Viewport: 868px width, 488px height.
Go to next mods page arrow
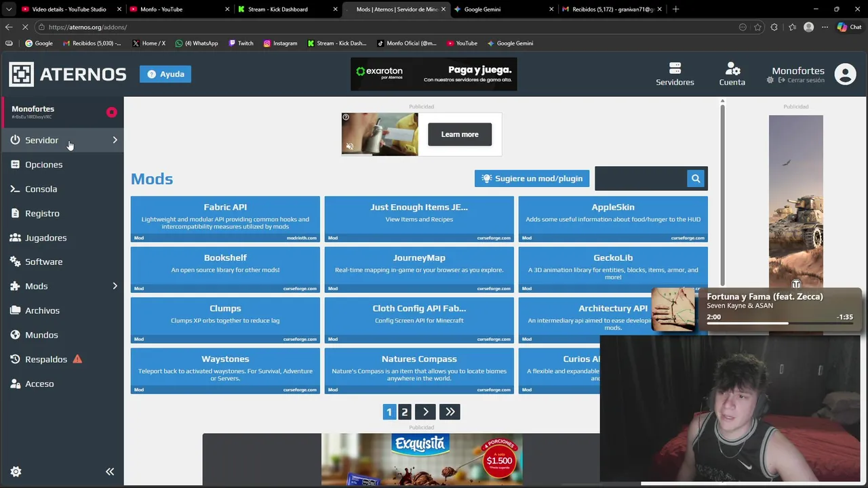point(425,411)
